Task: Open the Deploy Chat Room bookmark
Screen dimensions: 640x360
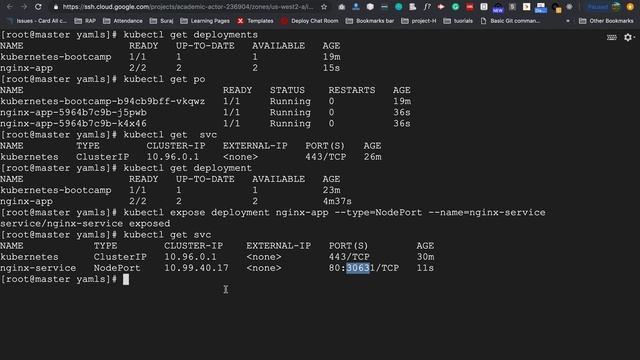Action: (310, 21)
